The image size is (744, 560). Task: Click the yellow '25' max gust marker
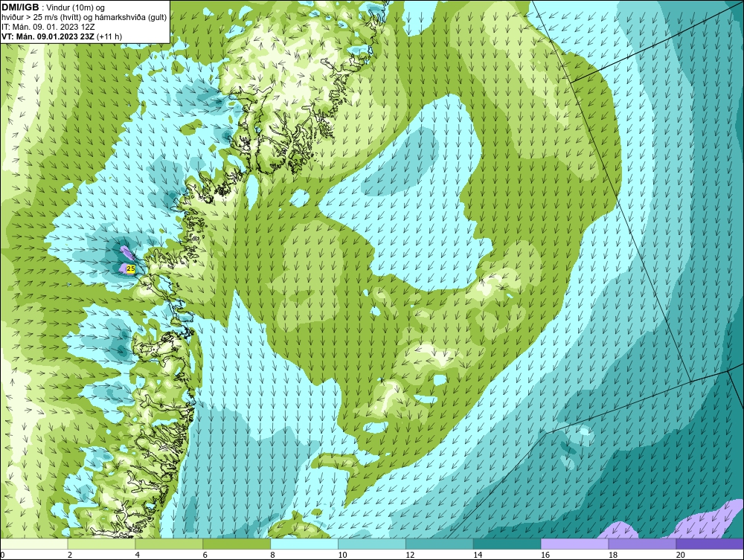(131, 268)
